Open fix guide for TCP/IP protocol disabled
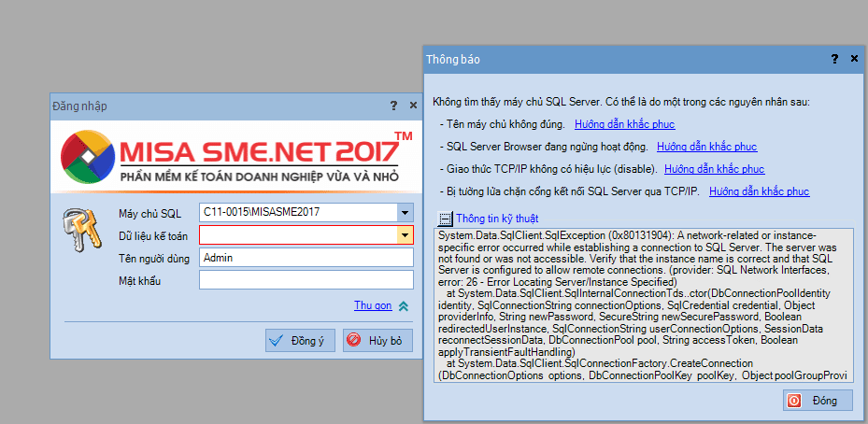 click(x=714, y=169)
